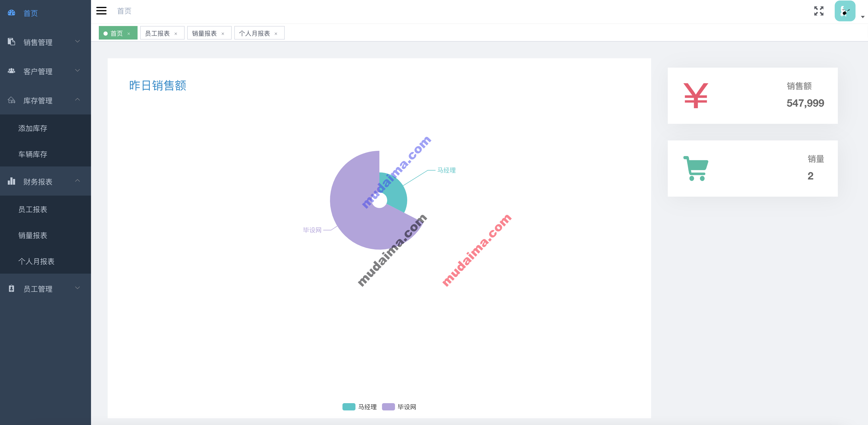Click the fullscreen expand icon
This screenshot has height=425, width=868.
point(819,10)
